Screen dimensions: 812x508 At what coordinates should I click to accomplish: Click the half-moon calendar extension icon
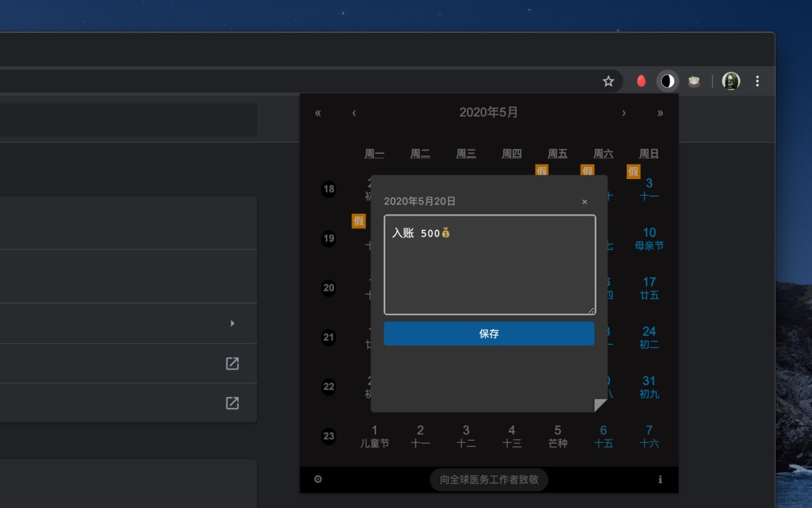click(x=667, y=81)
